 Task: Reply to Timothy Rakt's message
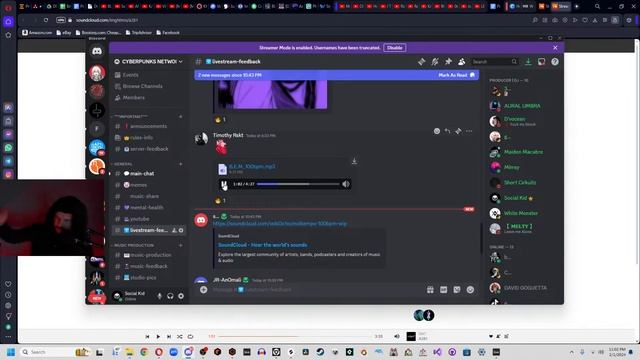pyautogui.click(x=447, y=131)
